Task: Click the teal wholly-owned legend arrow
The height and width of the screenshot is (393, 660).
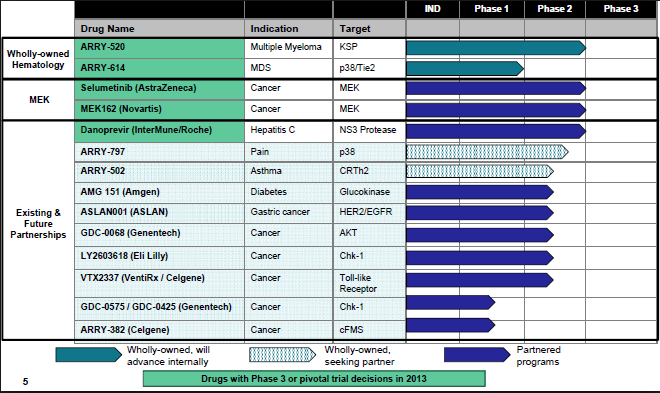Action: pyautogui.click(x=89, y=355)
